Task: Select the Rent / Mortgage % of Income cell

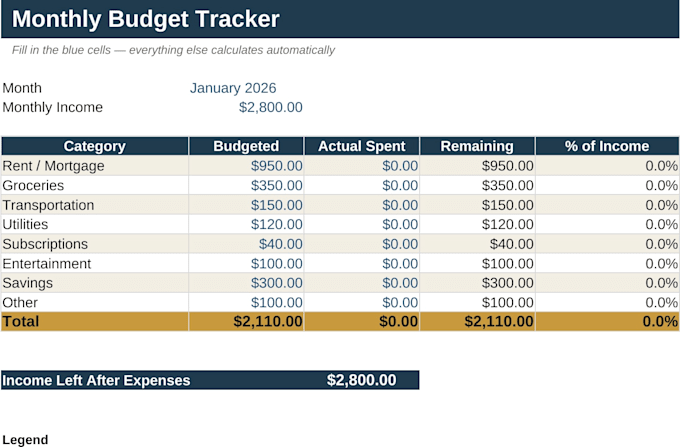Action: click(x=607, y=166)
